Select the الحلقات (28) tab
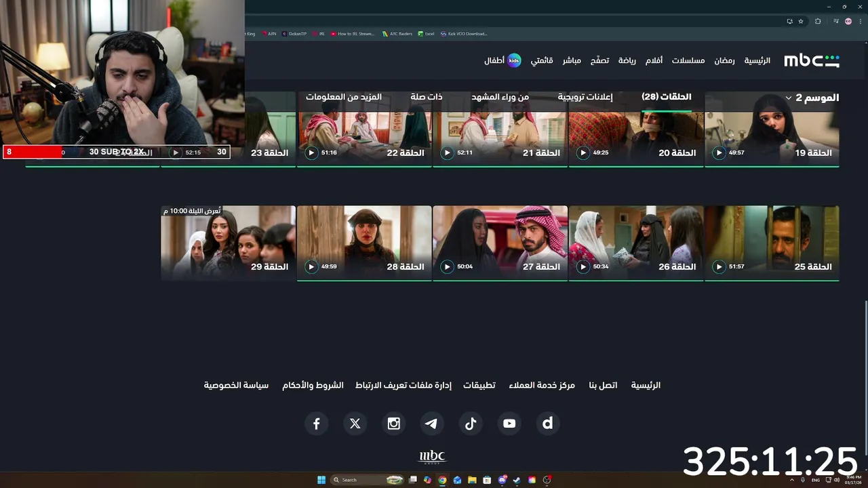868x488 pixels. point(667,97)
